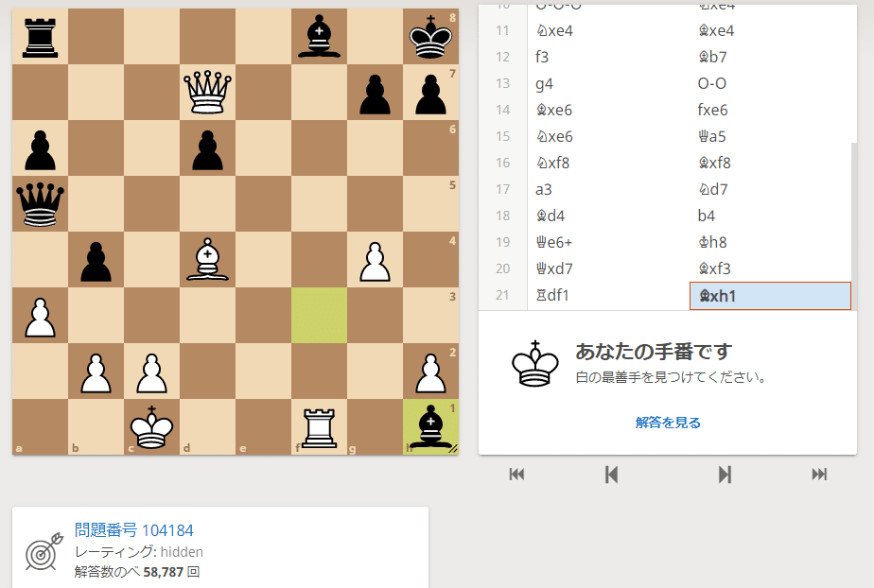Click the black rook on a8
Image resolution: width=874 pixels, height=588 pixels.
40,37
